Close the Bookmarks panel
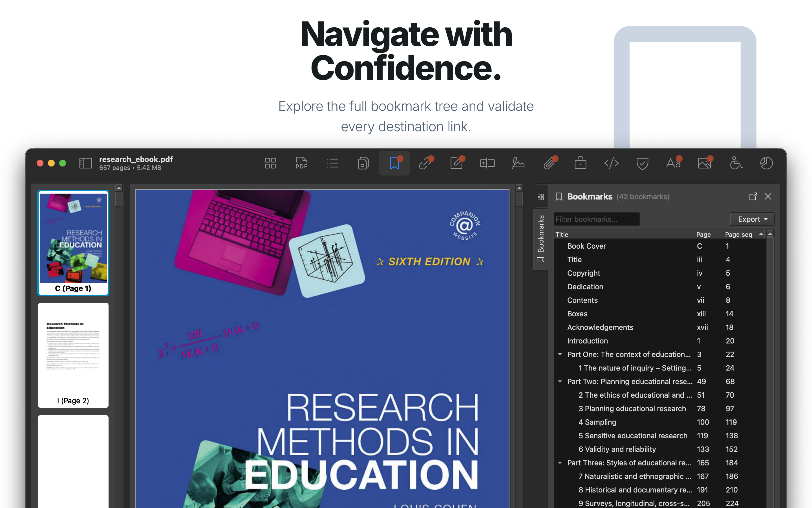Viewport: 812px width, 508px height. point(768,196)
